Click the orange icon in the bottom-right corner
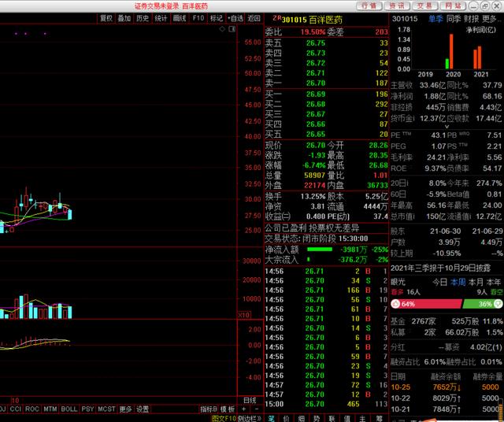This screenshot has width=504, height=422. click(x=495, y=414)
